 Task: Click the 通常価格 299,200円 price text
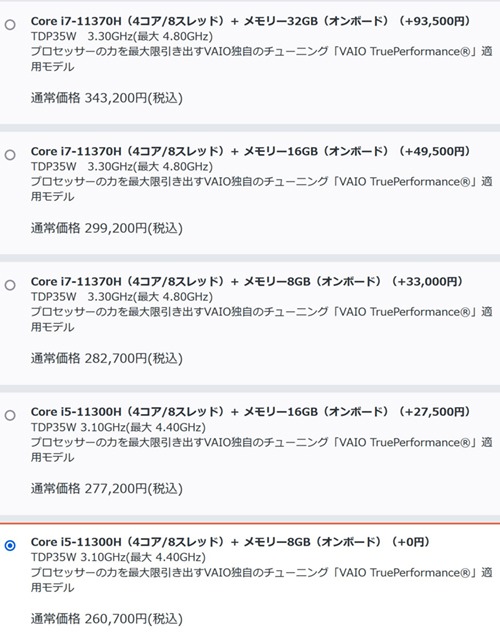click(107, 228)
